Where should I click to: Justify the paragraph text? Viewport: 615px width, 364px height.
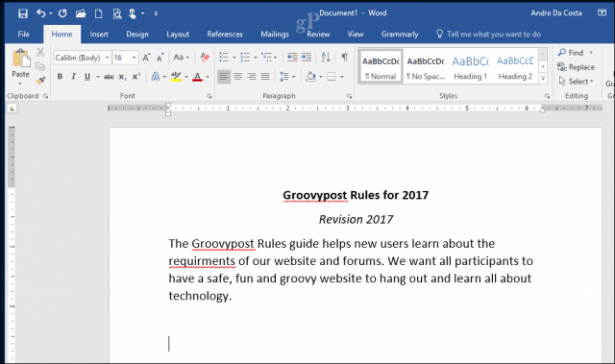pos(265,77)
